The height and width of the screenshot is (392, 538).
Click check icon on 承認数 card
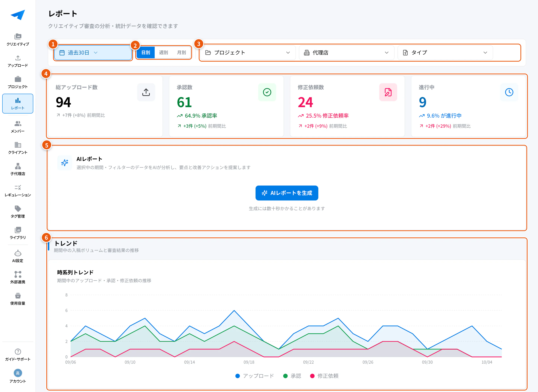pyautogui.click(x=267, y=92)
